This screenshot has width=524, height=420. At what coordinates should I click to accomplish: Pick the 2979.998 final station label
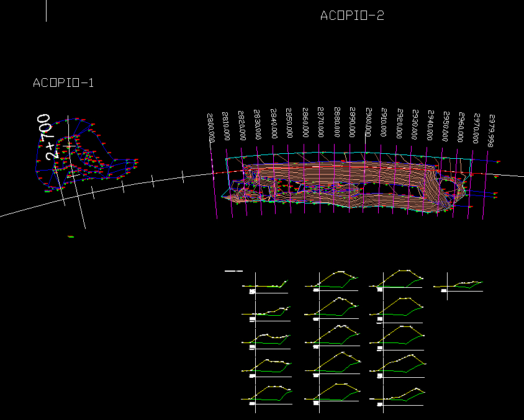(492, 130)
